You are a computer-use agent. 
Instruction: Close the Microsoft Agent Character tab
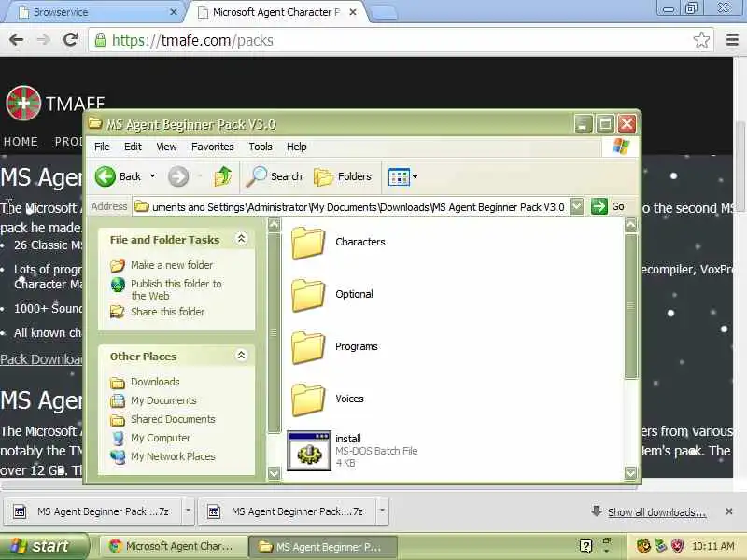[x=353, y=12]
